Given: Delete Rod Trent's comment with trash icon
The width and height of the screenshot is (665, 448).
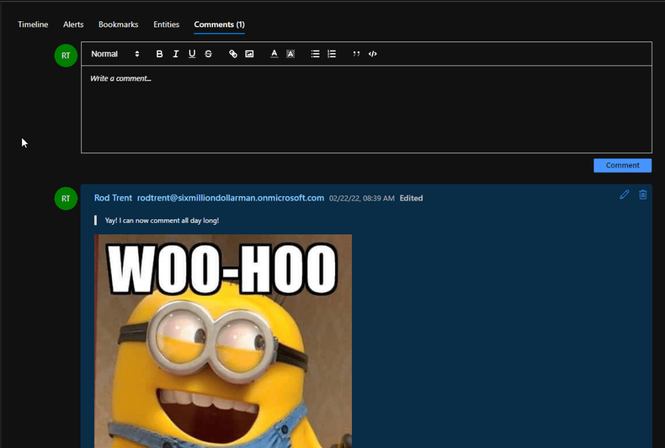Looking at the screenshot, I should [643, 195].
